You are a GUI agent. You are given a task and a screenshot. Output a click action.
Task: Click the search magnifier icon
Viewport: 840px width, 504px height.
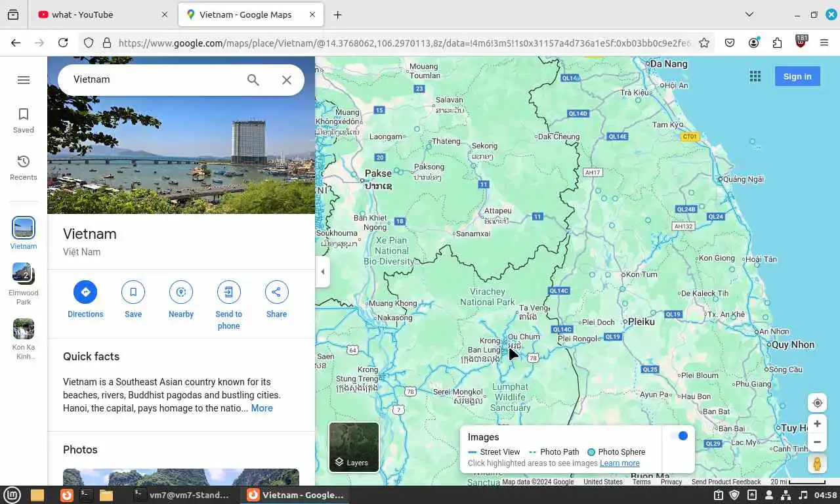click(253, 80)
